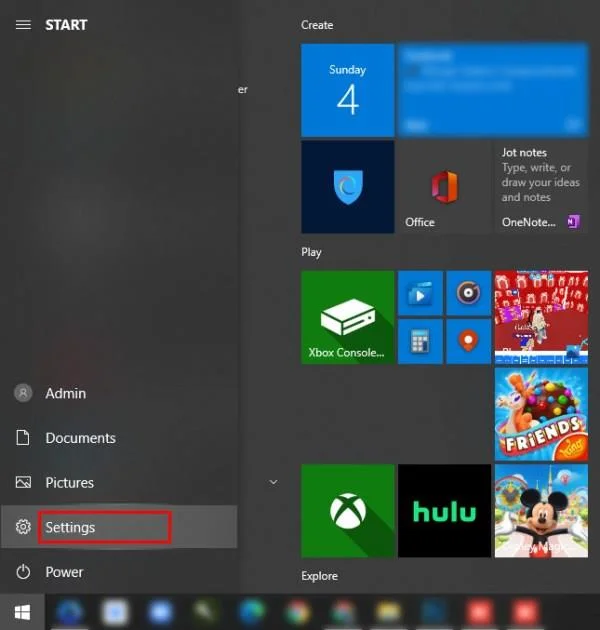
Task: Open the wide blue Mail tile
Action: pyautogui.click(x=493, y=90)
